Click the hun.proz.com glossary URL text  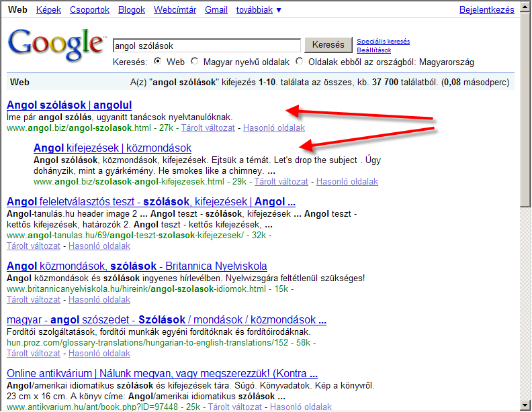(147, 342)
